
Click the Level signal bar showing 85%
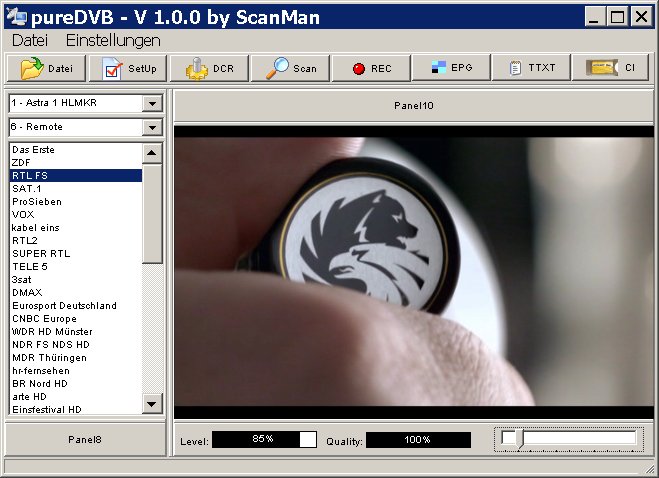[x=264, y=440]
